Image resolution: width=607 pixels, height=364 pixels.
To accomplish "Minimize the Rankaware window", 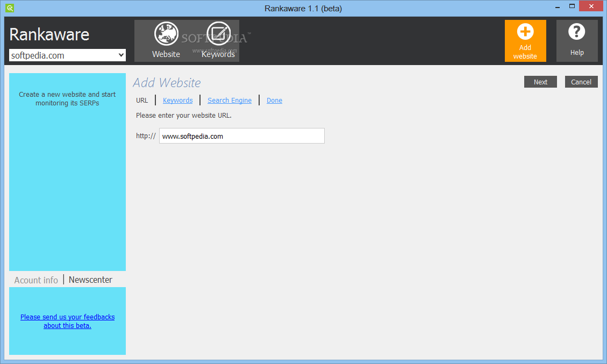I will (558, 7).
